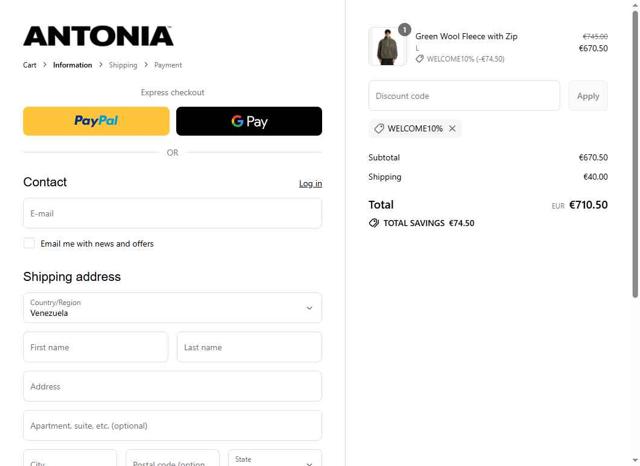Click the total savings tag icon
The image size is (640, 466).
[x=374, y=223]
